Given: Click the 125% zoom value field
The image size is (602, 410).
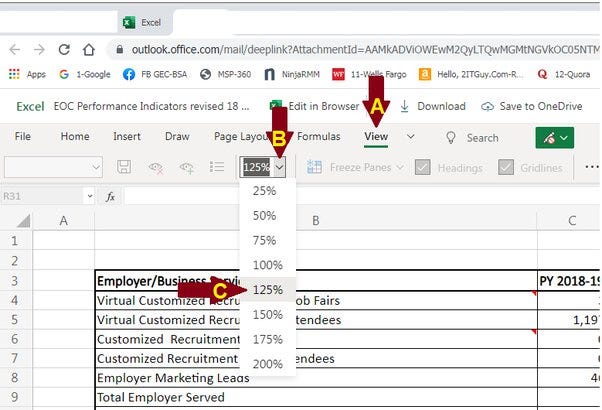Looking at the screenshot, I should tap(256, 167).
